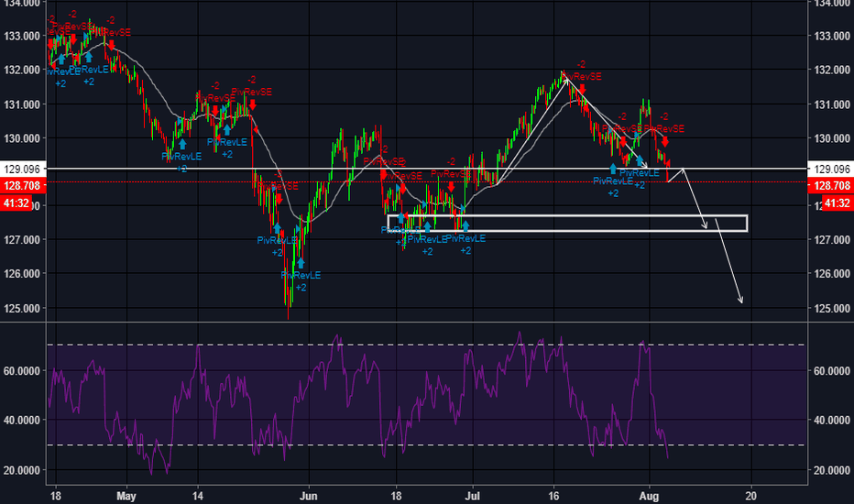The image size is (854, 504).
Task: Select the 20 date label on time axis
Action: pos(751,497)
